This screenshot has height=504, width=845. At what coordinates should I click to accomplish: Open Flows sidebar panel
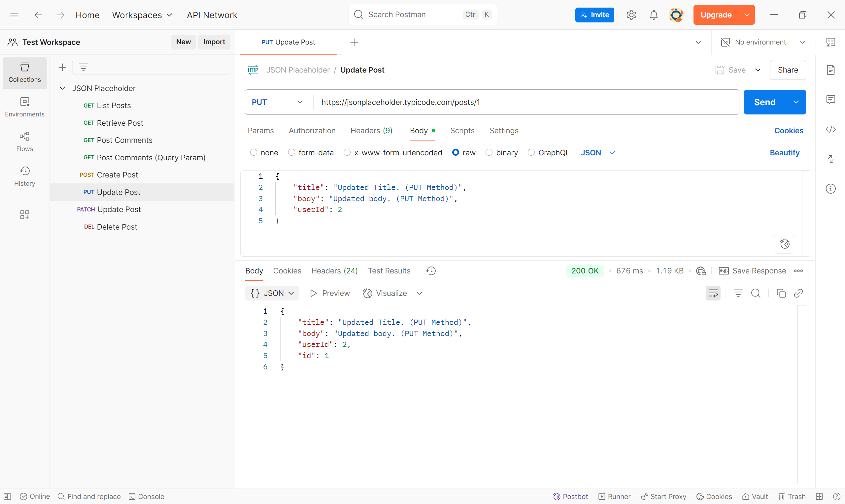click(x=25, y=142)
